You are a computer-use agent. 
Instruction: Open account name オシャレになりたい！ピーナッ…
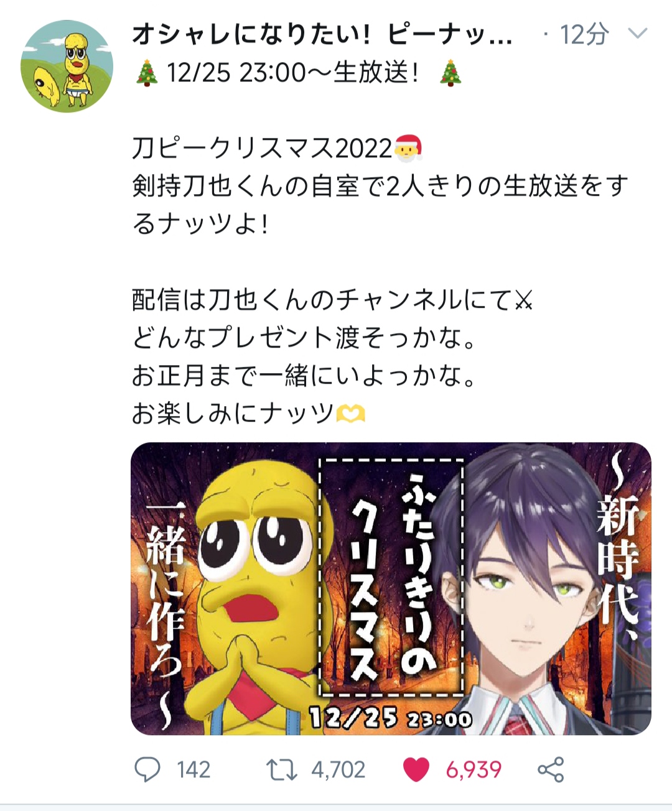point(322,35)
